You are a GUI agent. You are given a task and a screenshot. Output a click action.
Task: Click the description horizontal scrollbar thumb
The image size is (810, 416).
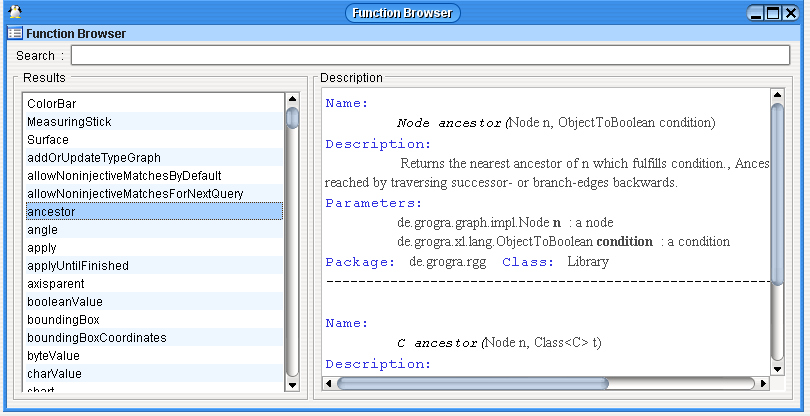tap(472, 383)
